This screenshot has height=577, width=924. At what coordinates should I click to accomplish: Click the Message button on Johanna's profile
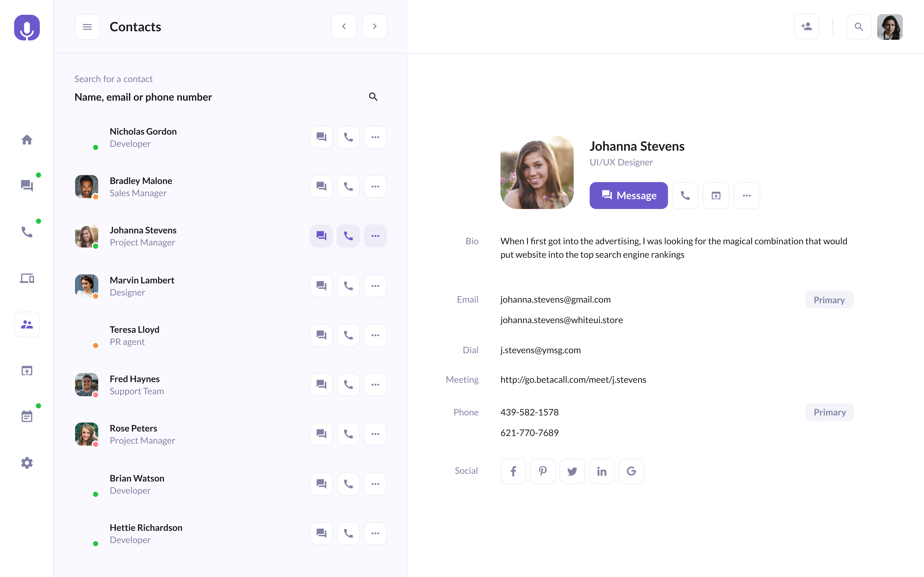tap(628, 195)
